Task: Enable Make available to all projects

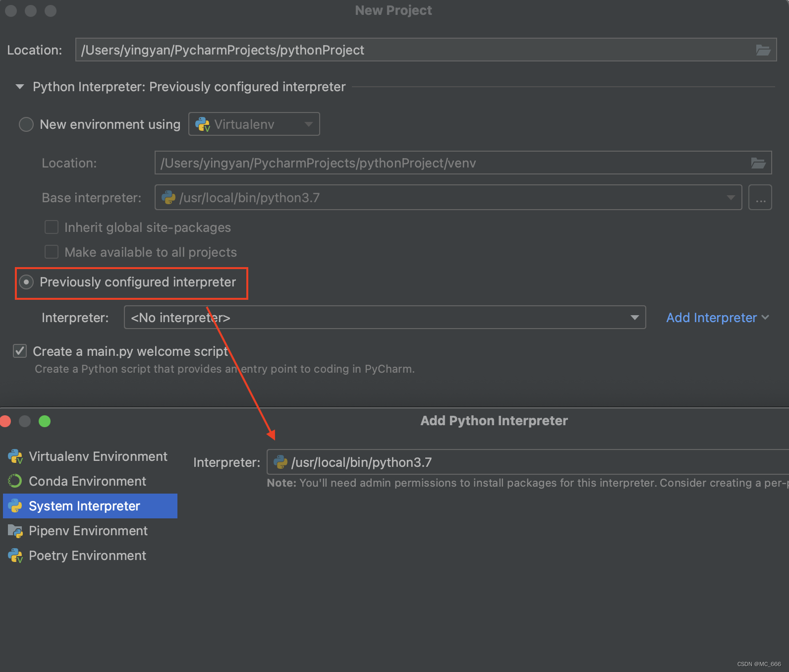Action: pos(52,252)
